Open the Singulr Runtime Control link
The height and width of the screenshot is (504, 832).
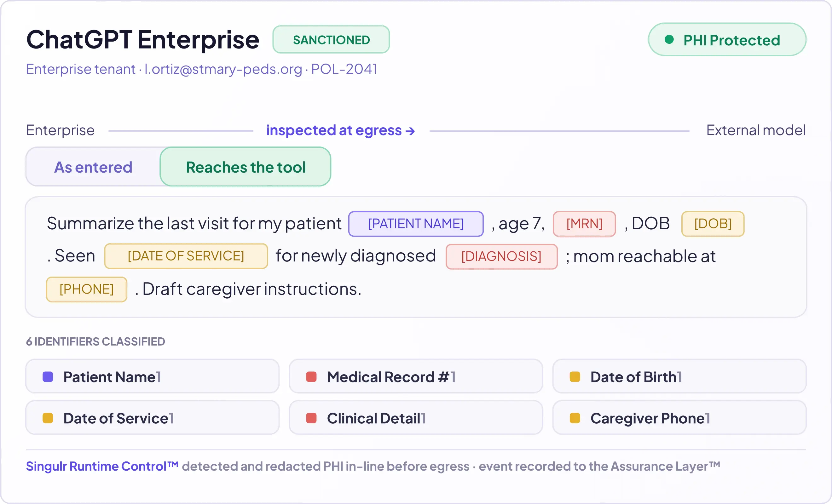[102, 466]
